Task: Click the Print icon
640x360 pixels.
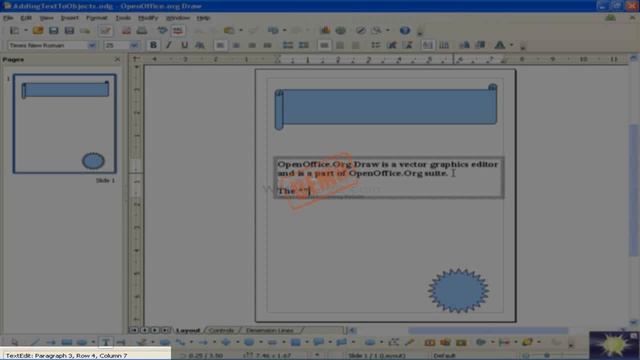Action: click(x=142, y=31)
